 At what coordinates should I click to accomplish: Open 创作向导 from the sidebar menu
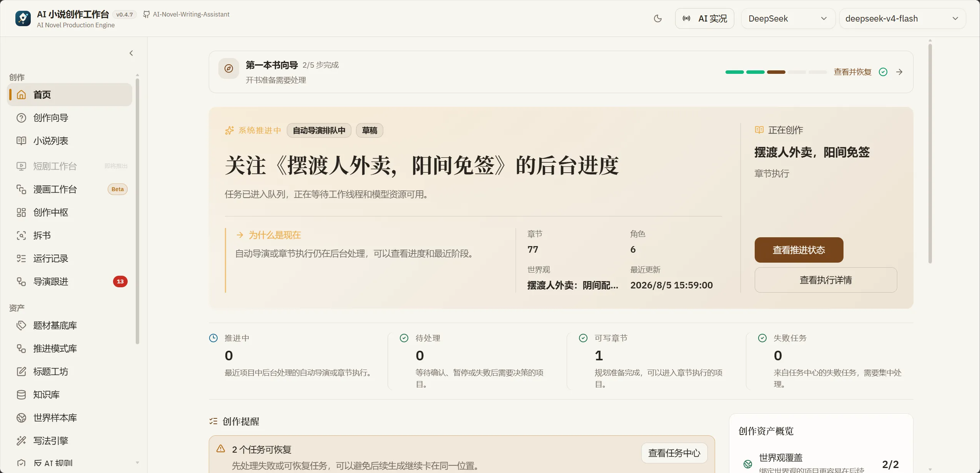pos(70,118)
